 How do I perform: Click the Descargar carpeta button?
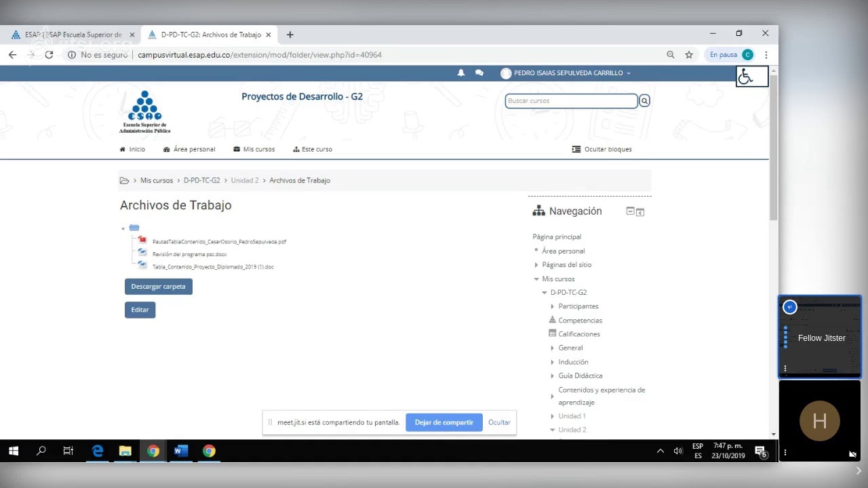tap(159, 287)
